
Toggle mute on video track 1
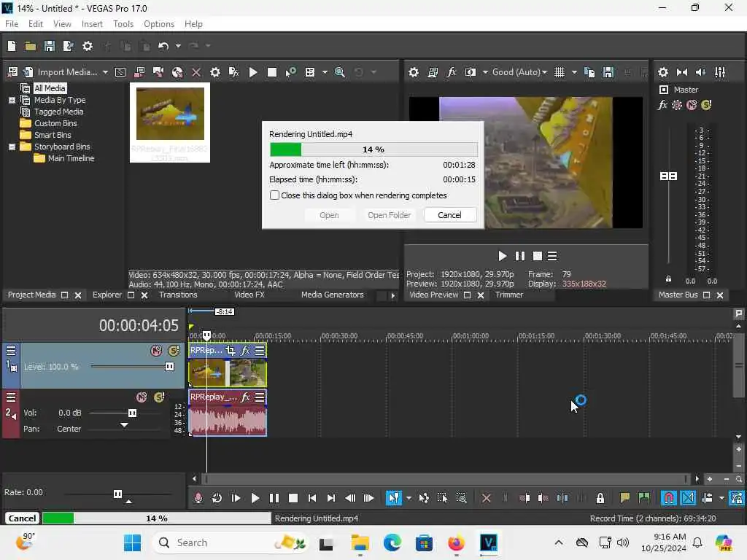(x=156, y=351)
